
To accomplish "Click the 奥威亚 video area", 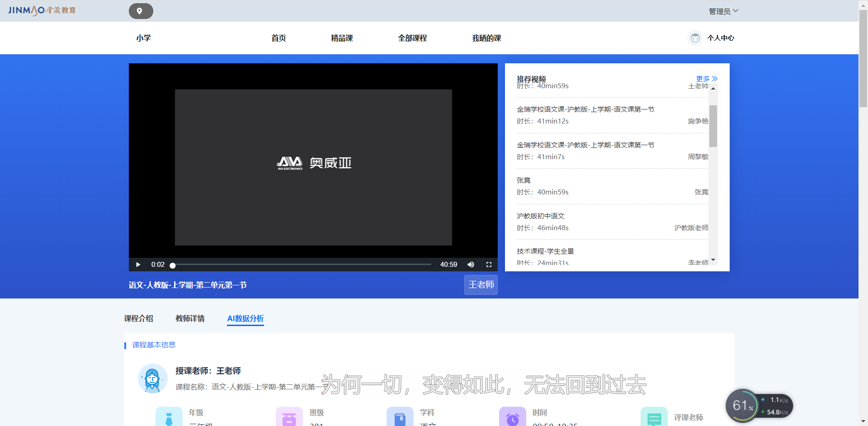I will tap(313, 167).
